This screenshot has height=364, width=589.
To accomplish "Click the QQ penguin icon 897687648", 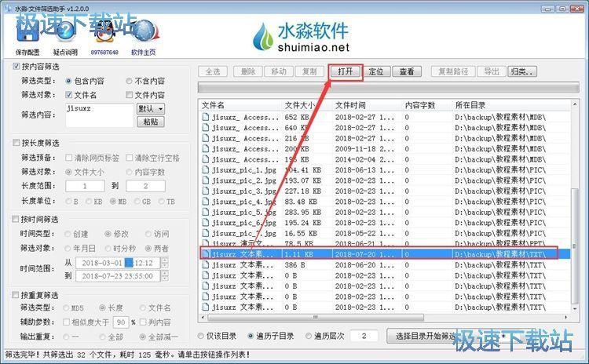I will (x=104, y=32).
